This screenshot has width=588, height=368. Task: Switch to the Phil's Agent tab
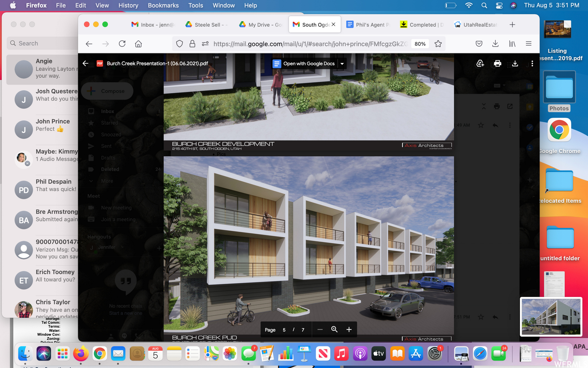click(370, 24)
